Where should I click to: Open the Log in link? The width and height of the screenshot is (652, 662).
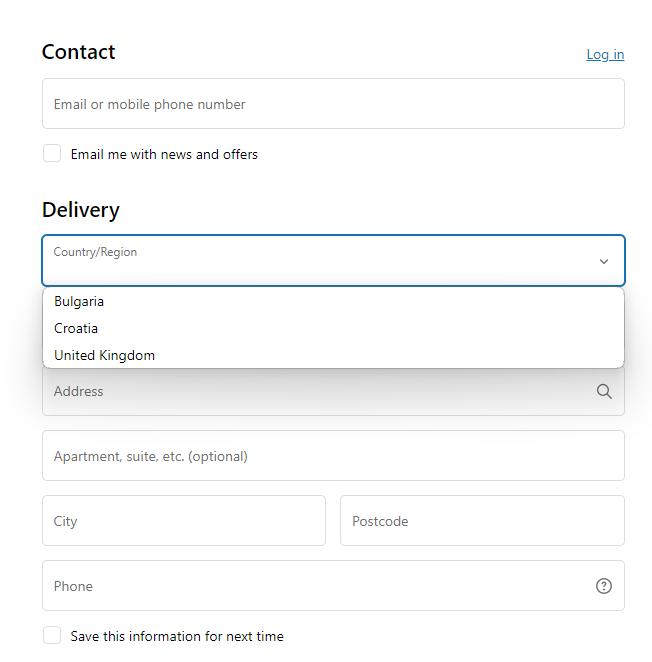[x=605, y=54]
